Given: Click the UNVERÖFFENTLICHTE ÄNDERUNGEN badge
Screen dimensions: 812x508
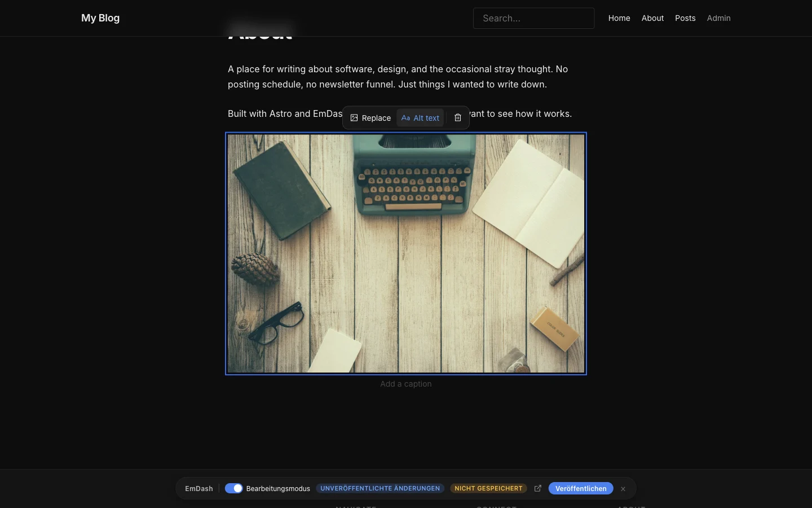Looking at the screenshot, I should (x=380, y=488).
